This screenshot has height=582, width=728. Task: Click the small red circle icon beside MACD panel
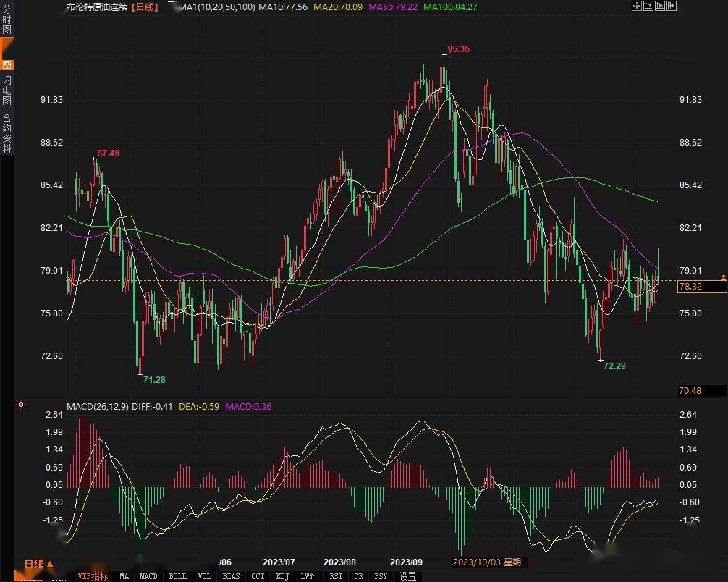pyautogui.click(x=21, y=405)
